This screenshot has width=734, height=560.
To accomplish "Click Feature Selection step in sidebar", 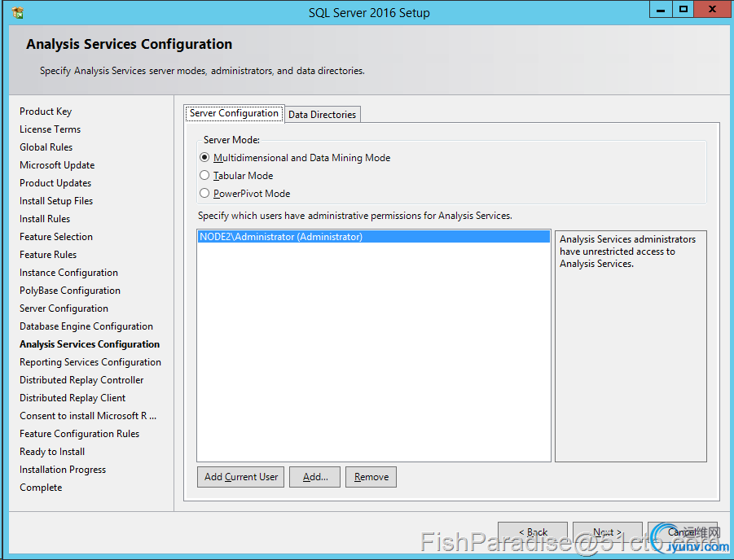I will coord(56,237).
